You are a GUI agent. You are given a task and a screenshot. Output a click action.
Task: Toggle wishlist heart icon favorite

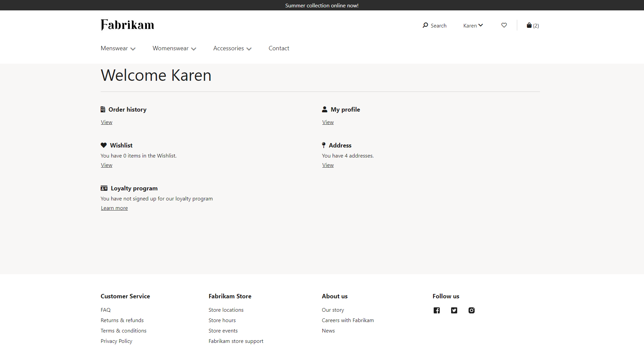pos(504,25)
